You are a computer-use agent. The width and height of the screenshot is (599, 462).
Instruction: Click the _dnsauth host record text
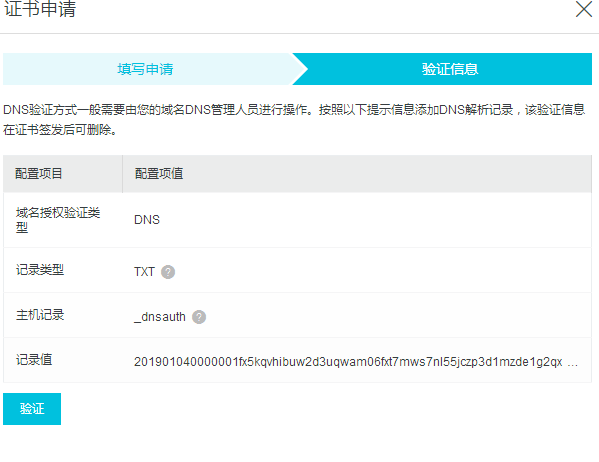coord(160,317)
